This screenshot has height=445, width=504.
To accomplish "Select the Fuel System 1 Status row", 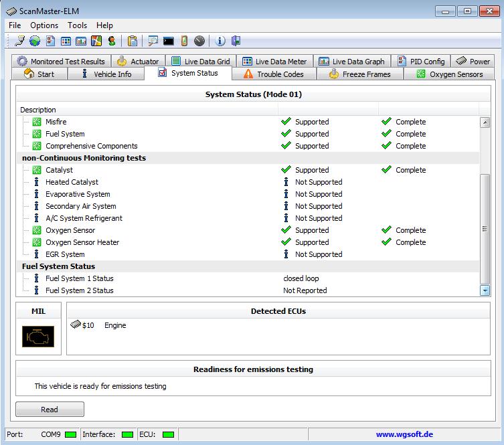I will (x=79, y=278).
